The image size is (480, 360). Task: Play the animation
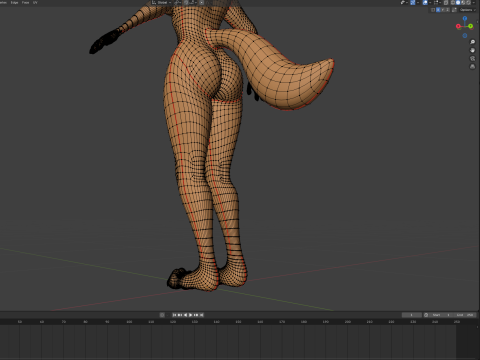tap(190, 315)
